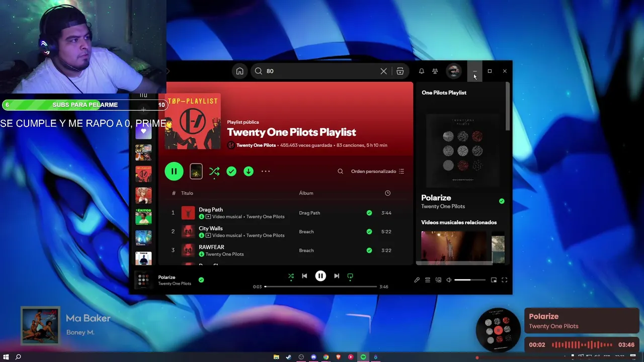Open the TØP-Playlist thumbnail in sidebar
Viewport: 644px width, 362px height.
pyautogui.click(x=143, y=174)
